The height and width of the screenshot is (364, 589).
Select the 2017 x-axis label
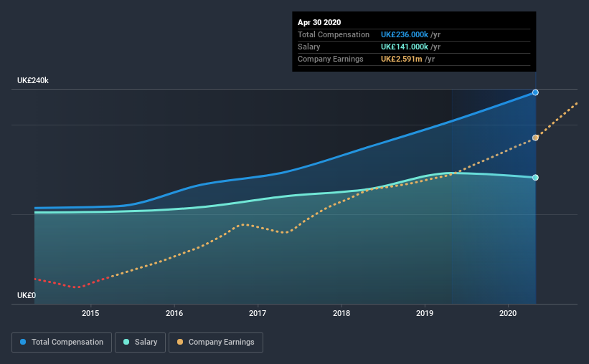coord(258,313)
